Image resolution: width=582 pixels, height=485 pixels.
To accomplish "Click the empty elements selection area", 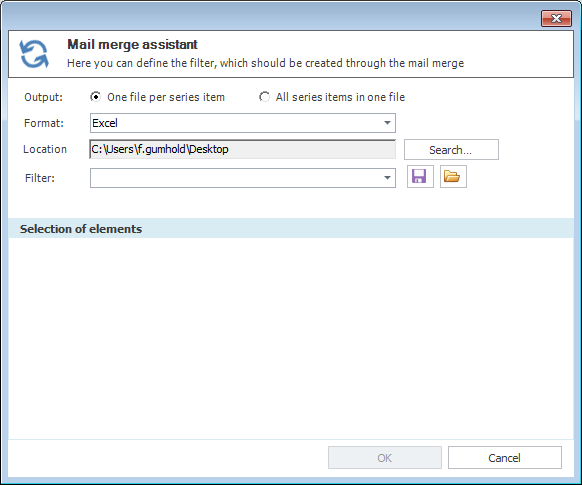I will tap(291, 338).
